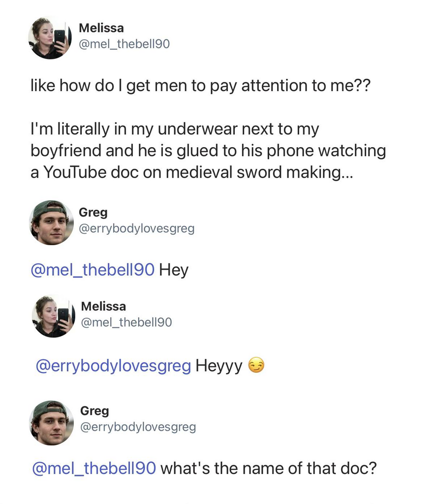Click Greg's name above the 'Hey' reply
The width and height of the screenshot is (437, 504).
pyautogui.click(x=93, y=213)
